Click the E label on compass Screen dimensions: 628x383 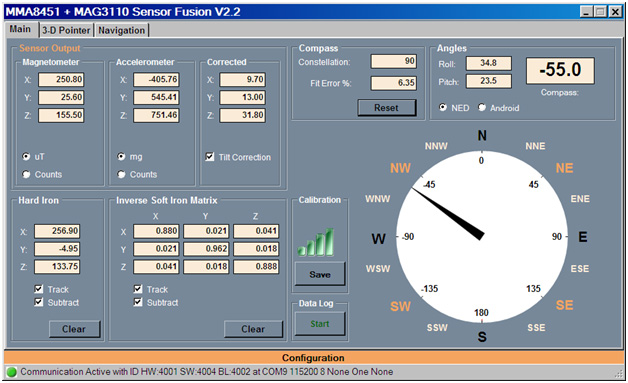pos(583,237)
